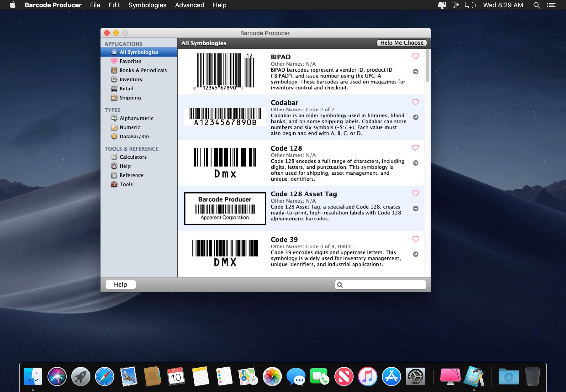Open the Retail category

126,89
